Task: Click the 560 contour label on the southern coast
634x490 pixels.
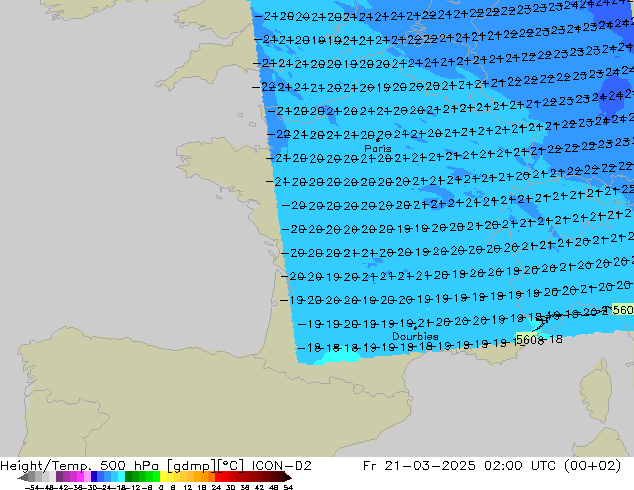Action: point(527,340)
